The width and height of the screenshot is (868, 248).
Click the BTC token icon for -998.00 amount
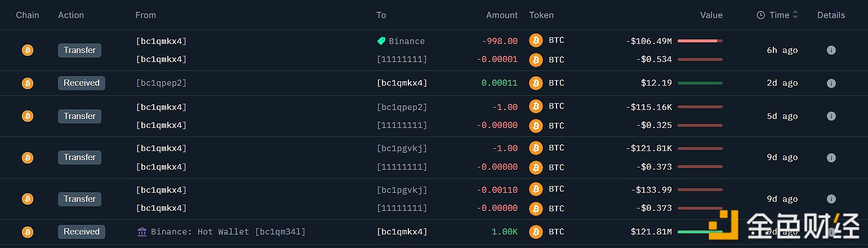(x=536, y=41)
